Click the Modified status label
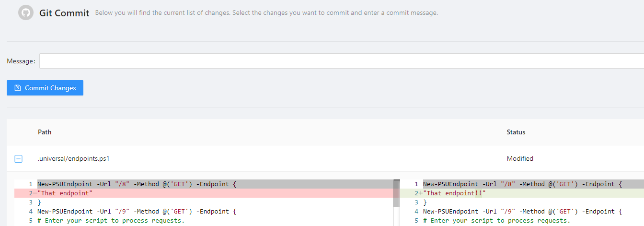This screenshot has height=226, width=644. tap(520, 158)
